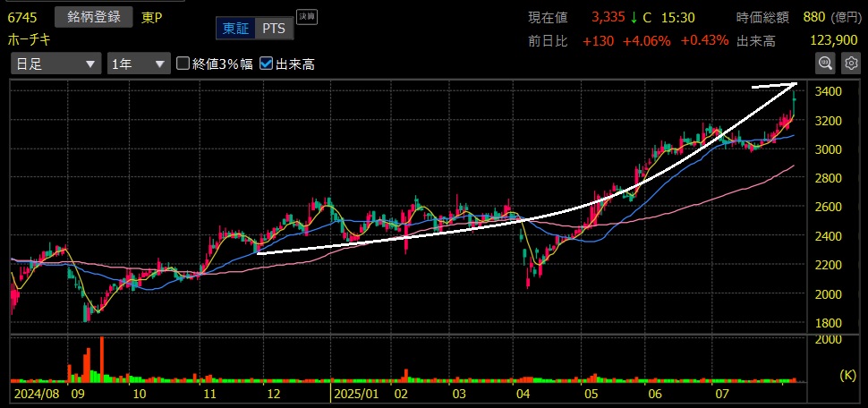Click the chart zoom magnifier icon
868x408 pixels.
825,63
